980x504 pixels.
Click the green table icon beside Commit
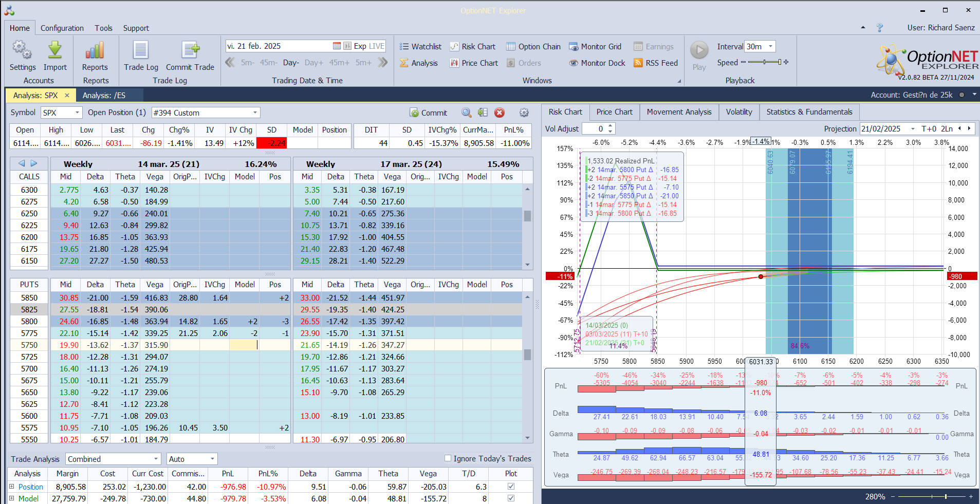pos(483,113)
